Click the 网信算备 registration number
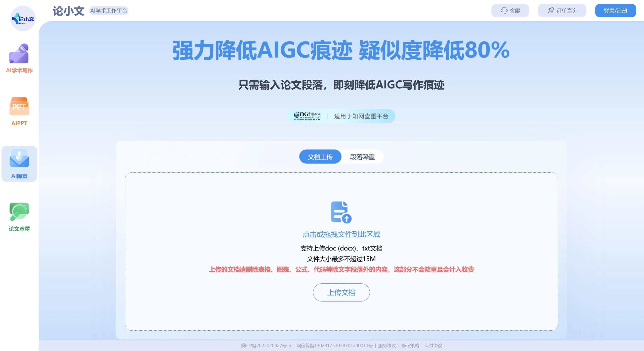644x351 pixels. (334, 345)
